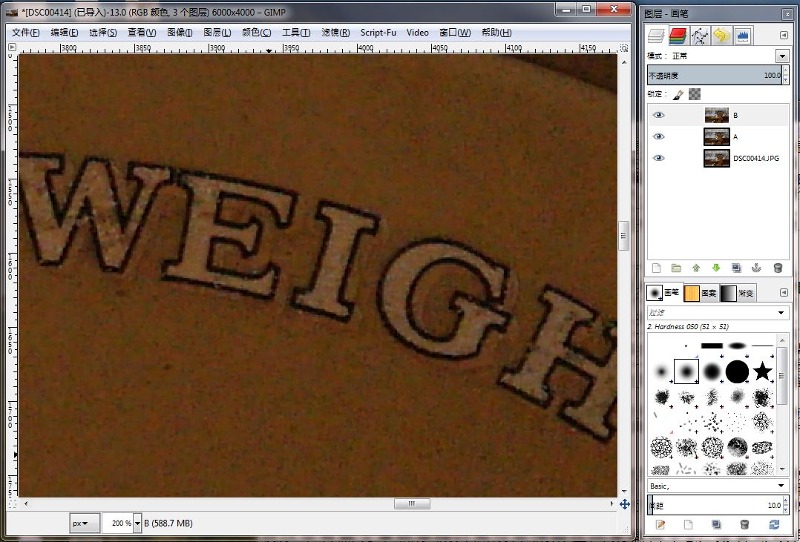Toggle visibility of layer A

click(x=658, y=136)
